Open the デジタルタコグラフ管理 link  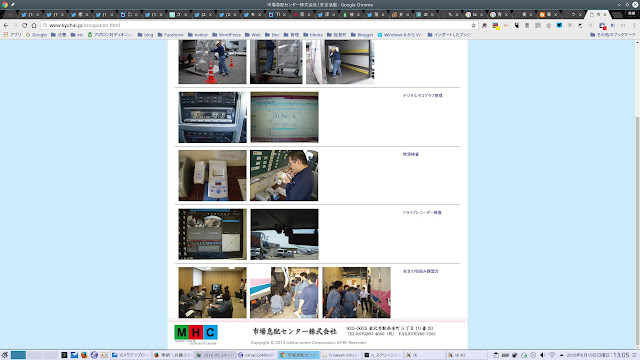(x=422, y=96)
